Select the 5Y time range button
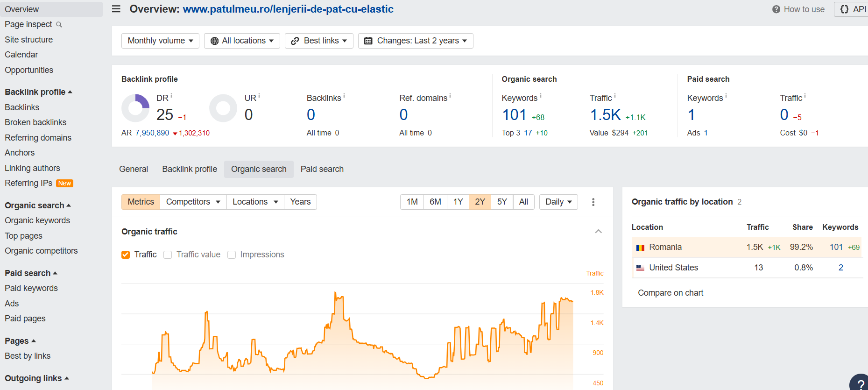Image resolution: width=868 pixels, height=390 pixels. [502, 202]
